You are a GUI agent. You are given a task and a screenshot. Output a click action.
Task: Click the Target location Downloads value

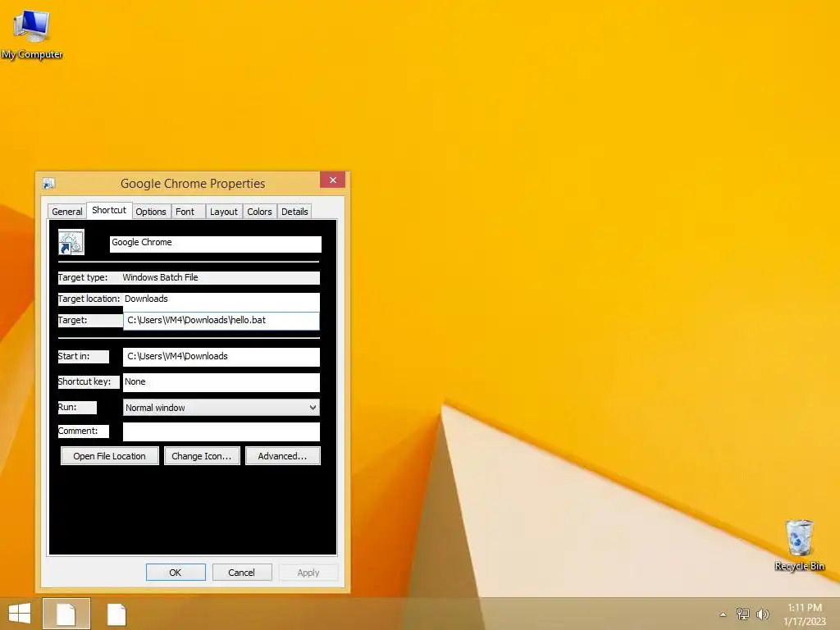[x=146, y=299]
